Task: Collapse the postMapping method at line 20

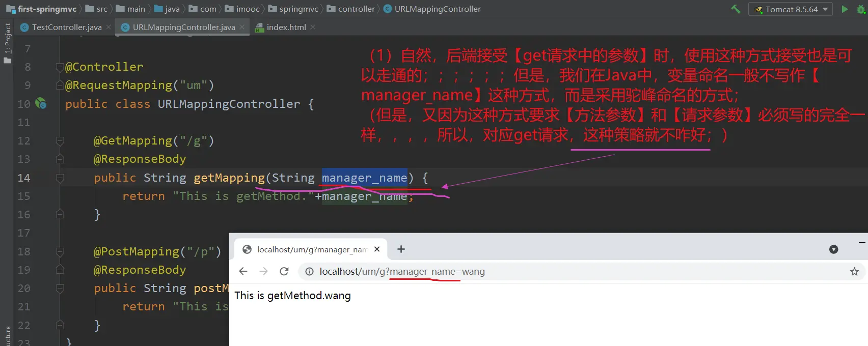Action: (x=60, y=288)
